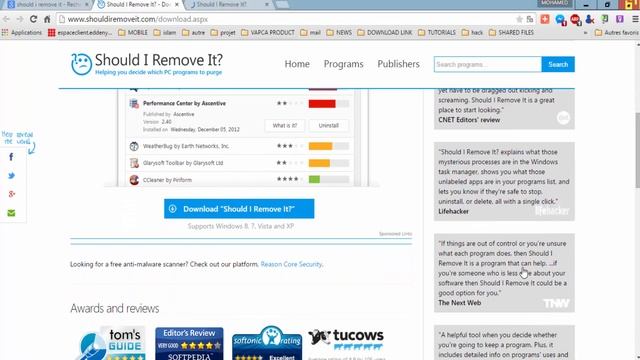Open the mail bookmarks folder
640x360 pixels.
pyautogui.click(x=310, y=33)
